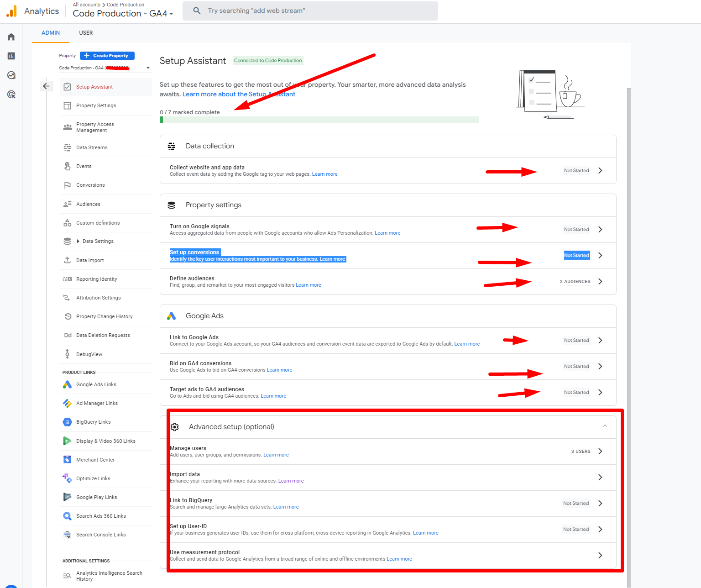Switch to the USER tab
Image resolution: width=701 pixels, height=588 pixels.
point(86,33)
